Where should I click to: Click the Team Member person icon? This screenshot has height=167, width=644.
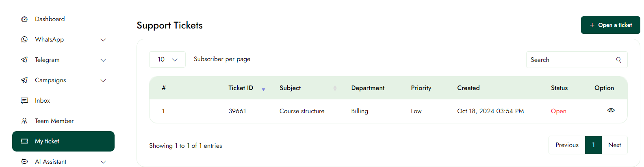click(x=24, y=121)
